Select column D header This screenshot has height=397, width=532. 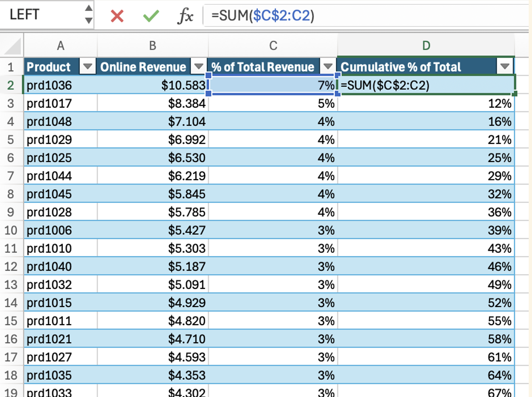point(426,46)
